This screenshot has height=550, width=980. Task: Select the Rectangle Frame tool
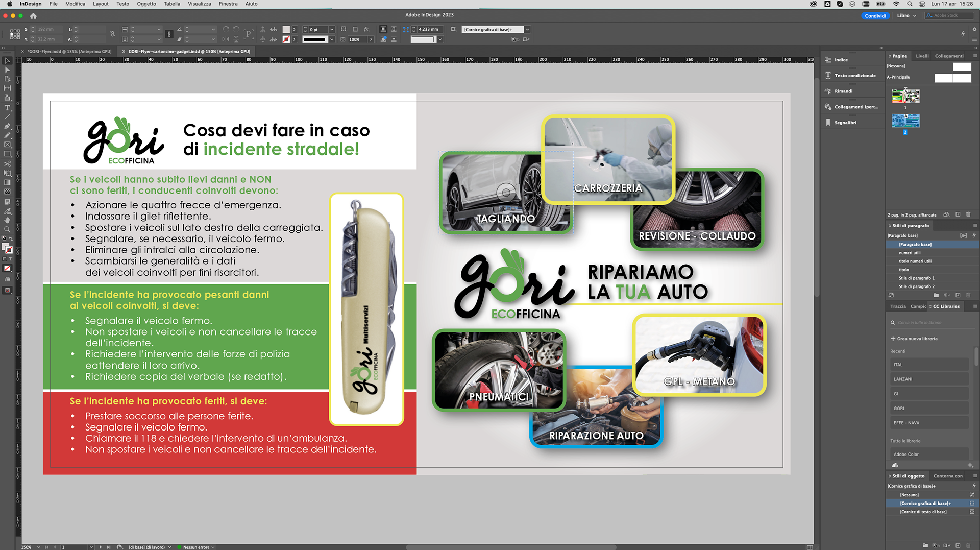[7, 145]
